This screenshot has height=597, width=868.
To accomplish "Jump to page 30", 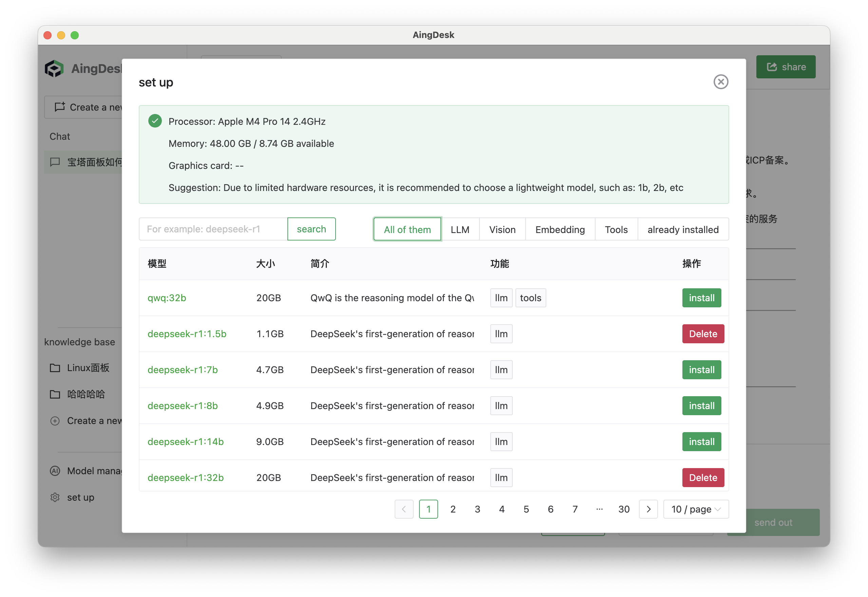I will pyautogui.click(x=624, y=509).
